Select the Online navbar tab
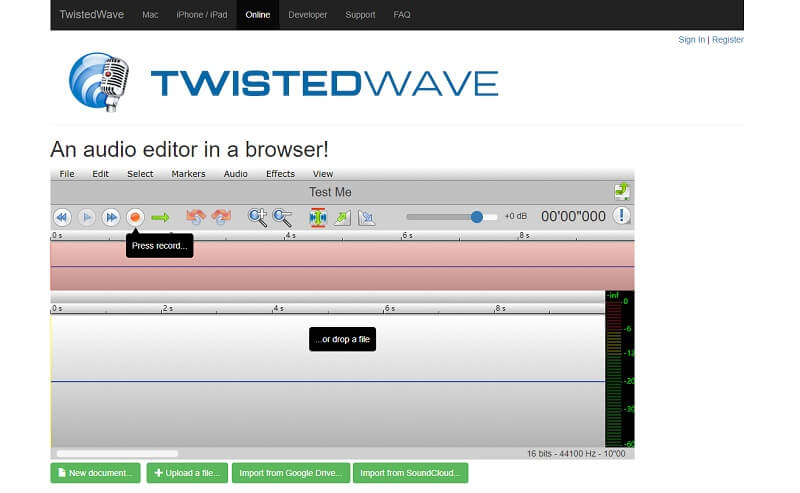Viewport: 800px width, 493px height. click(x=258, y=15)
